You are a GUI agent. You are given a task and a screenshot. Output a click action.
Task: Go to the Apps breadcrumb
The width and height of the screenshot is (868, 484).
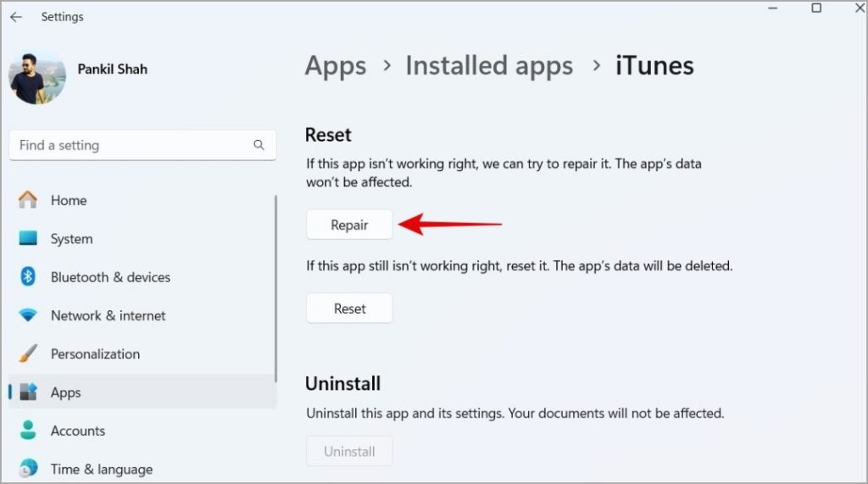(336, 66)
